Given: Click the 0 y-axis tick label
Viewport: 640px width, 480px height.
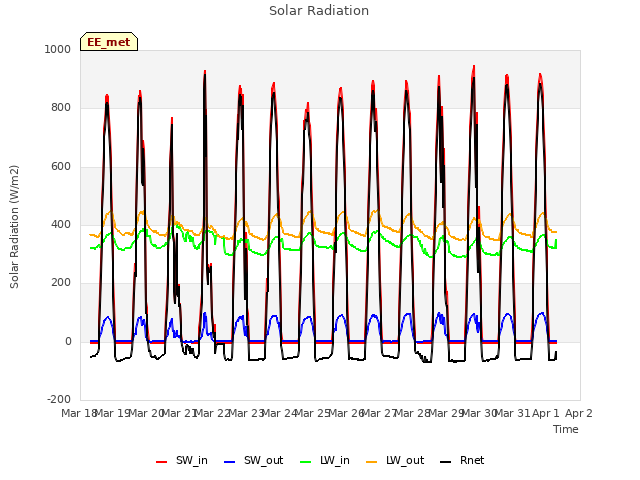Looking at the screenshot, I should coord(68,342).
